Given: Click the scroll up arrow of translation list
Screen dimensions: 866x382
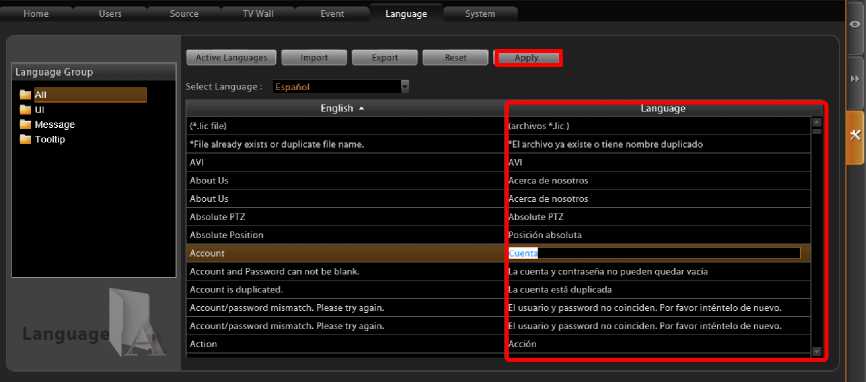Looking at the screenshot, I should pyautogui.click(x=817, y=123).
